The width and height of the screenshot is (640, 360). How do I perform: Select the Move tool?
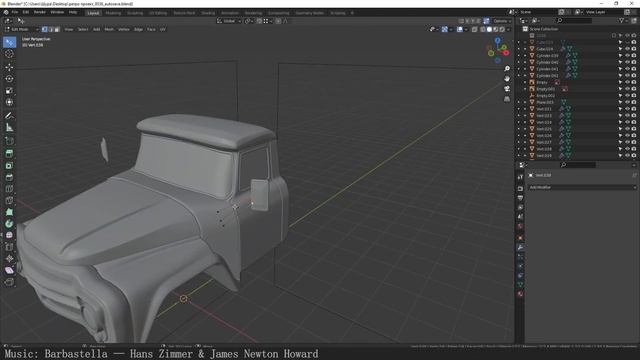click(x=9, y=67)
